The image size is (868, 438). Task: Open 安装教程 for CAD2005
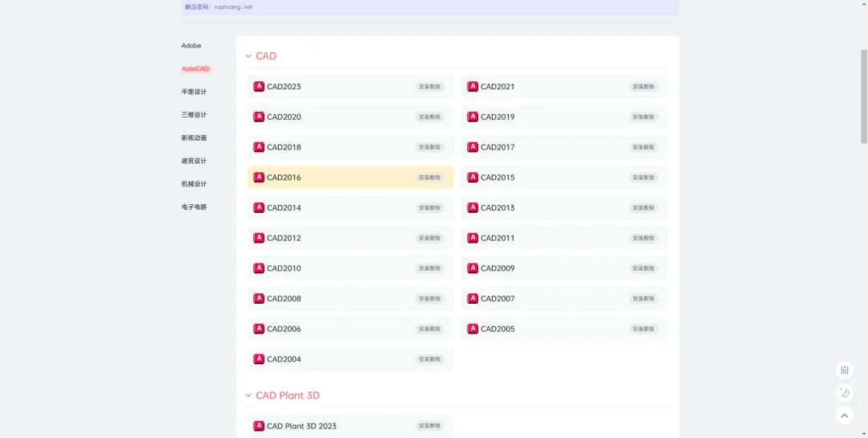tap(643, 329)
